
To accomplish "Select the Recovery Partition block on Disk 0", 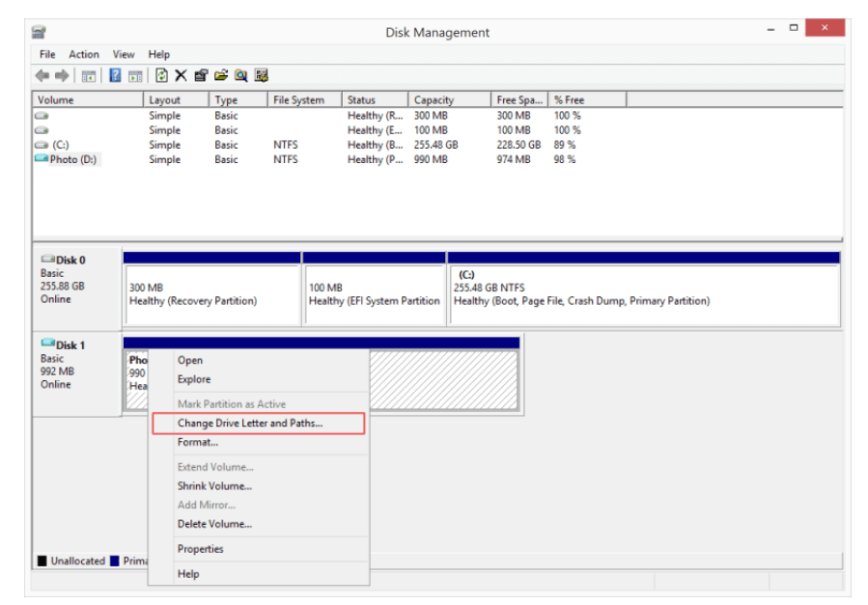I will click(210, 289).
